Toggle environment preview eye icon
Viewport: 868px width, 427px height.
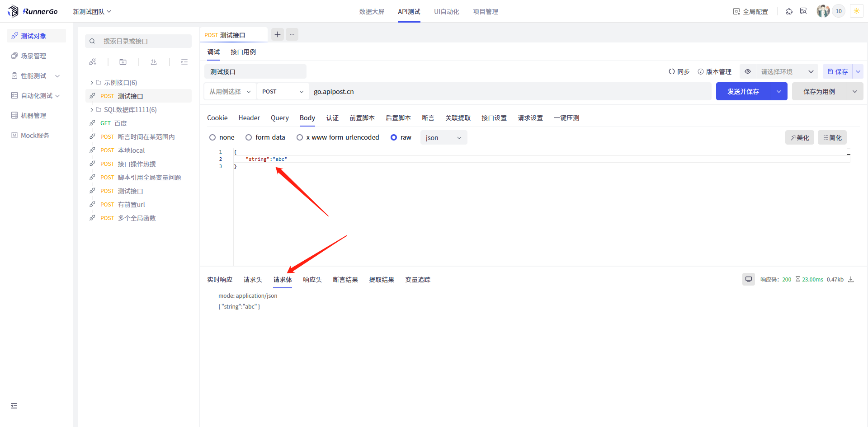point(748,71)
